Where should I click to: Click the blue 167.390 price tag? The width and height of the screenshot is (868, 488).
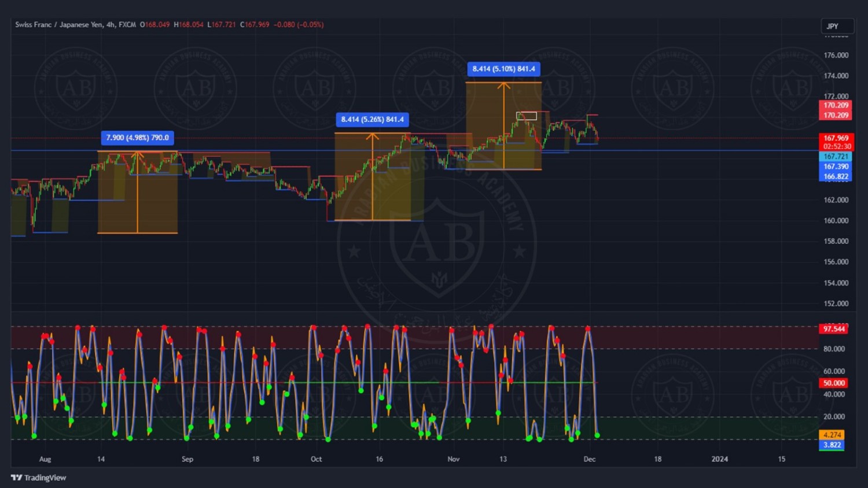[x=836, y=167]
